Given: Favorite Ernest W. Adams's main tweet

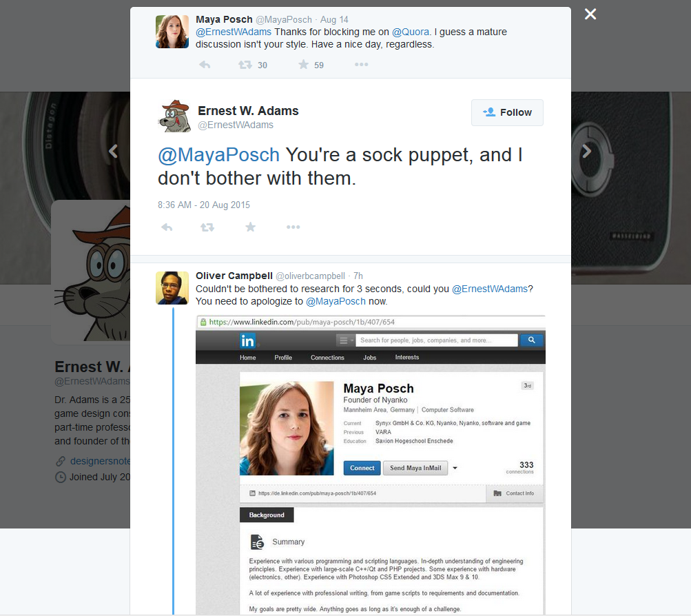Looking at the screenshot, I should pyautogui.click(x=251, y=227).
